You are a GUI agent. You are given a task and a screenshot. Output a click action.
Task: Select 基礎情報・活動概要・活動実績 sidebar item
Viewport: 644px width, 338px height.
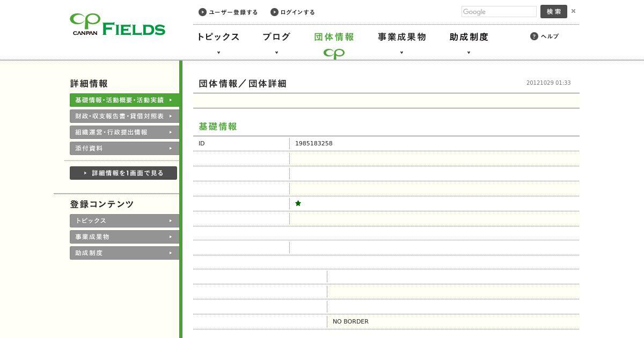(x=125, y=100)
